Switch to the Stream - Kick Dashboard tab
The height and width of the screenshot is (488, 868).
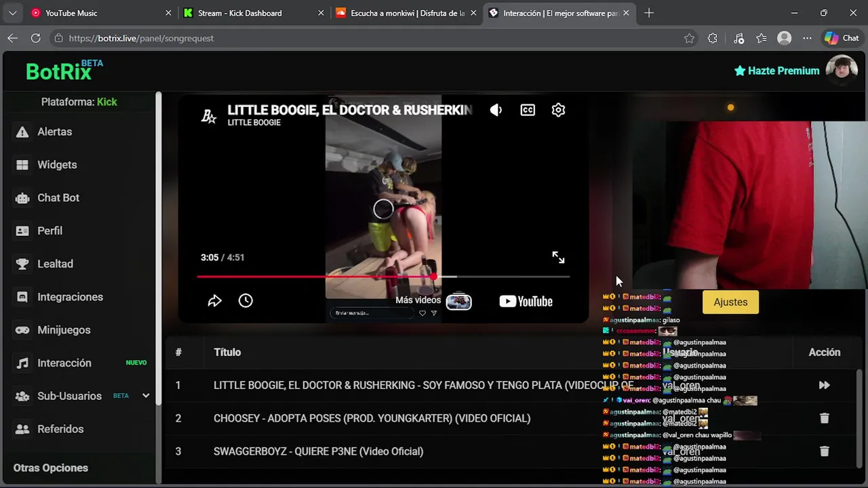click(254, 13)
